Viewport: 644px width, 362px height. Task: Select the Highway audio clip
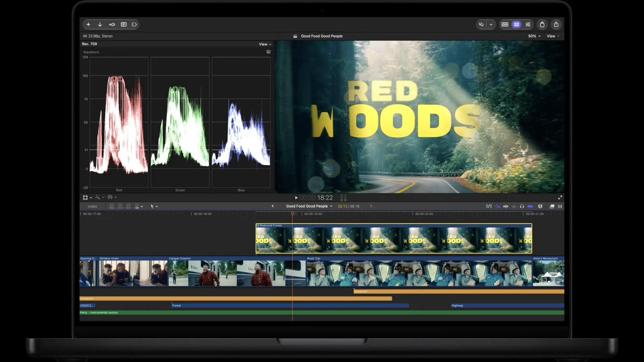click(507, 306)
